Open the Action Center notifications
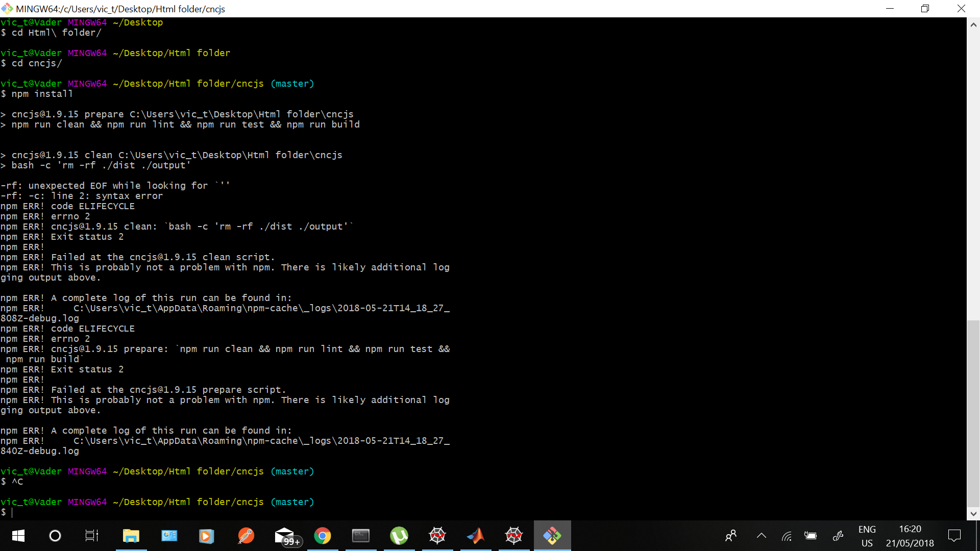 click(x=954, y=536)
